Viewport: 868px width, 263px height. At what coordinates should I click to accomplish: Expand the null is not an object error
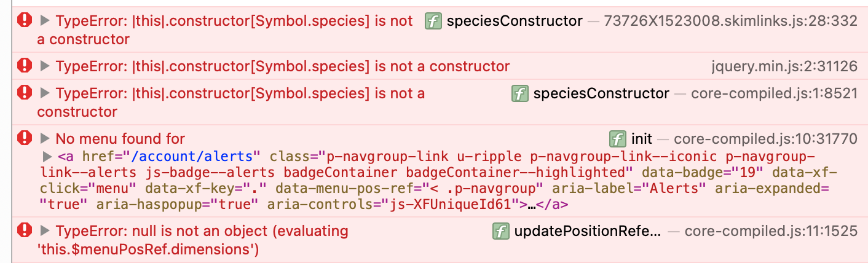pos(44,230)
